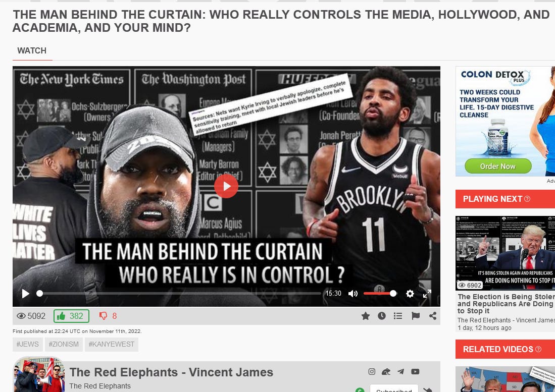Flag the video with the flag icon
Viewport: 555px width, 392px height.
[416, 316]
